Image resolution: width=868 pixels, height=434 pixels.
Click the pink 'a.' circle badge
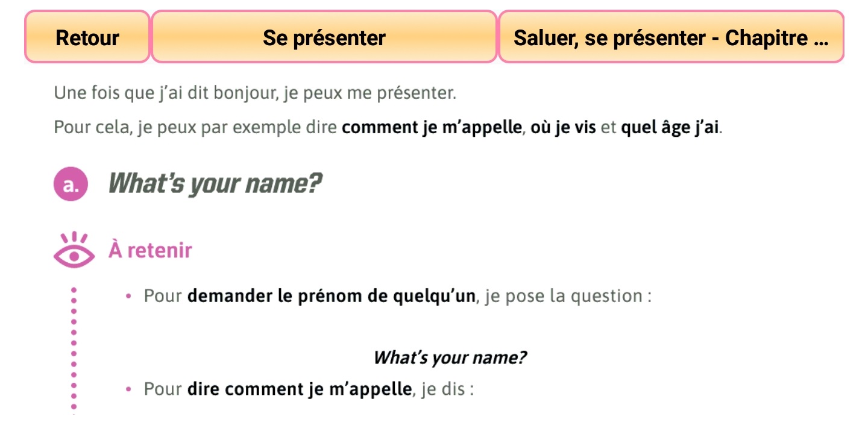tap(71, 184)
